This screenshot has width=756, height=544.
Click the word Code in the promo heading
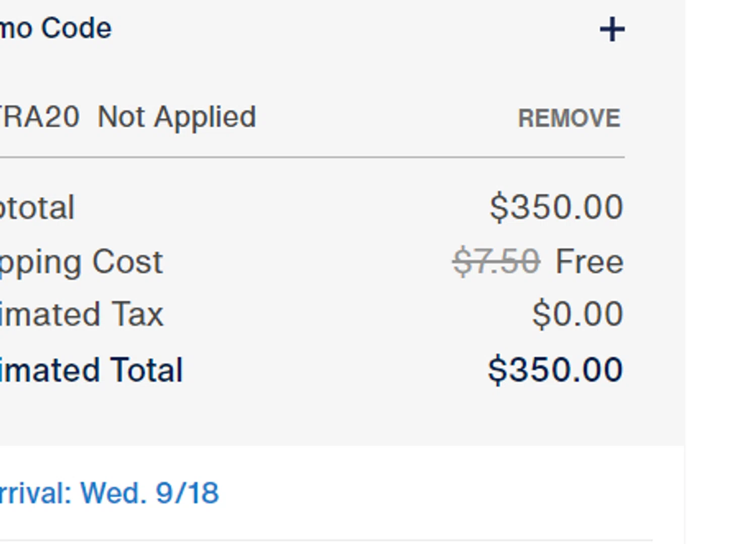tap(76, 28)
